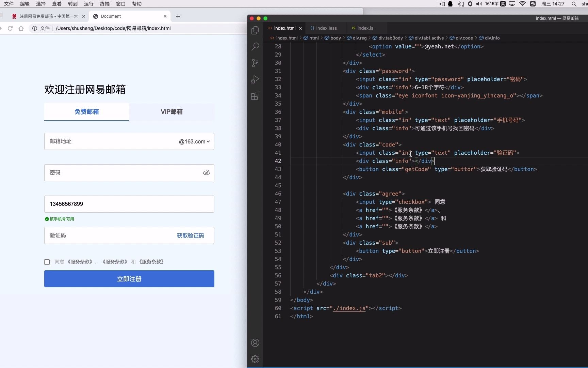Go to browser home page
Image resolution: width=588 pixels, height=368 pixels.
(x=21, y=28)
